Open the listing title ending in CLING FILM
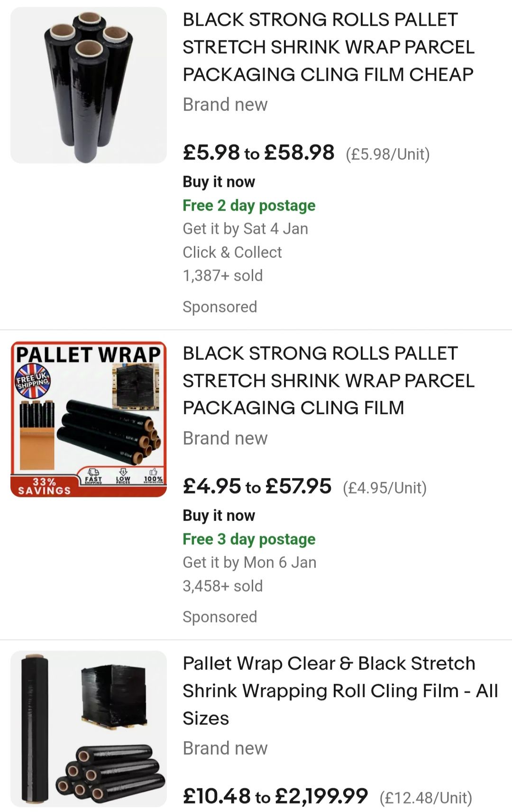 click(x=328, y=381)
